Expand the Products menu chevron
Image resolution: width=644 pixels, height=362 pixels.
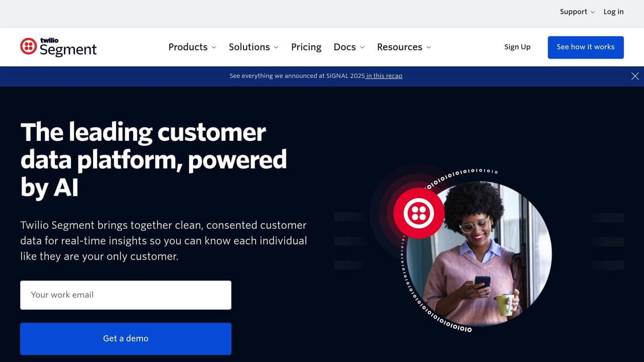pyautogui.click(x=214, y=47)
